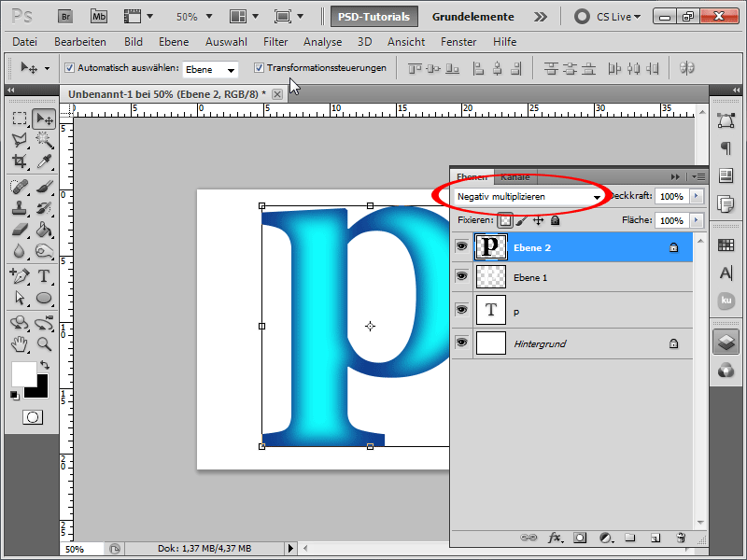Select the Path Selection tool
This screenshot has height=560, width=747.
[20, 298]
